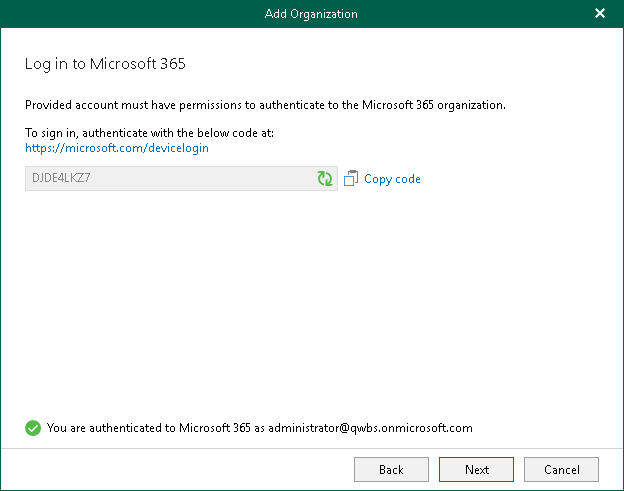Cancel adding the organization
Screen dimensions: 624x491
coord(561,469)
